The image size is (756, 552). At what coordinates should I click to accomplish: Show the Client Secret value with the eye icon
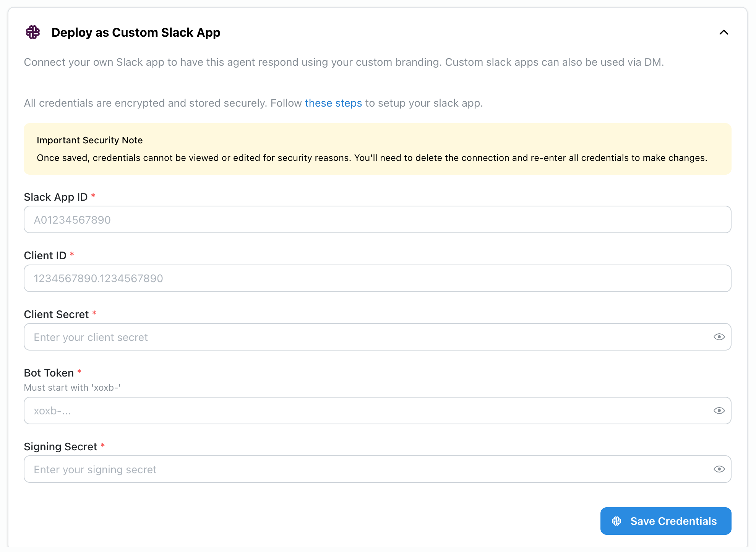[x=719, y=337]
